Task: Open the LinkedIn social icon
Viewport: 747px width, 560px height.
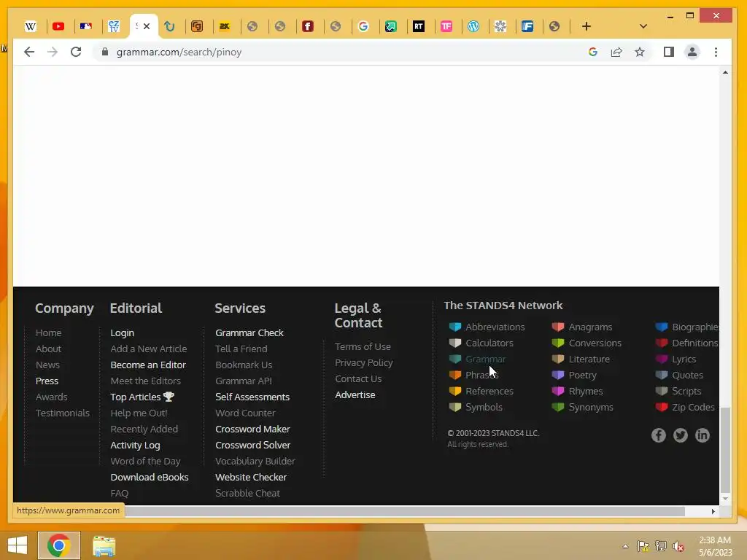Action: click(703, 435)
